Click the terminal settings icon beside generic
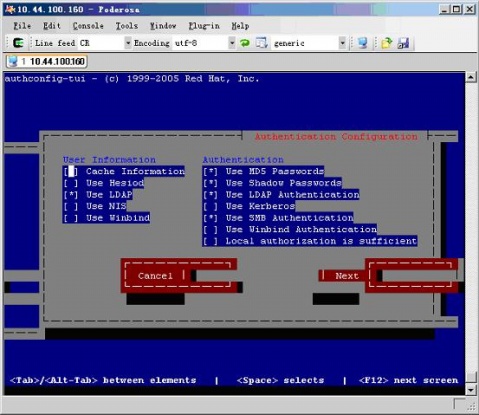The height and width of the screenshot is (415, 479). pyautogui.click(x=262, y=43)
